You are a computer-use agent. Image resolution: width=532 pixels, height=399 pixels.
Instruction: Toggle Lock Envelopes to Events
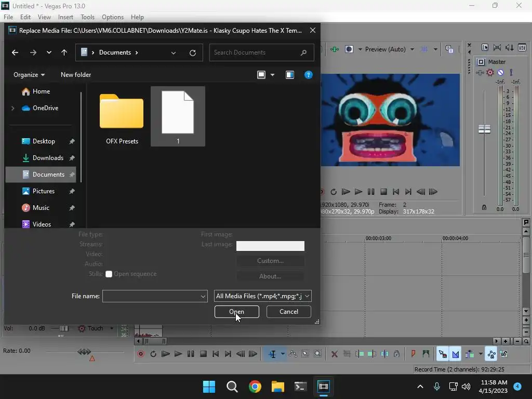(x=491, y=354)
